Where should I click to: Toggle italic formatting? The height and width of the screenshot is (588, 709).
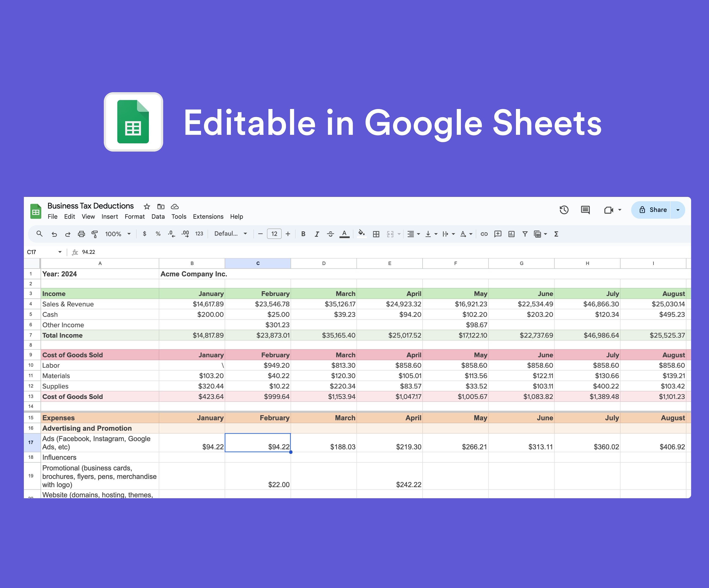coord(317,233)
